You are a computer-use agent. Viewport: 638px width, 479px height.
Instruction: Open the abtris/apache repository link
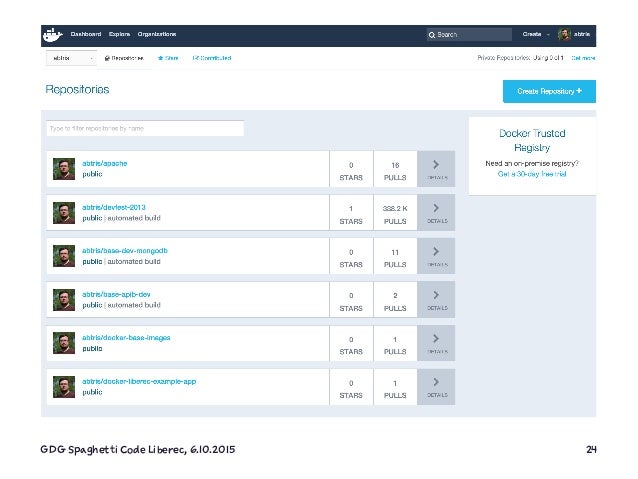(105, 163)
